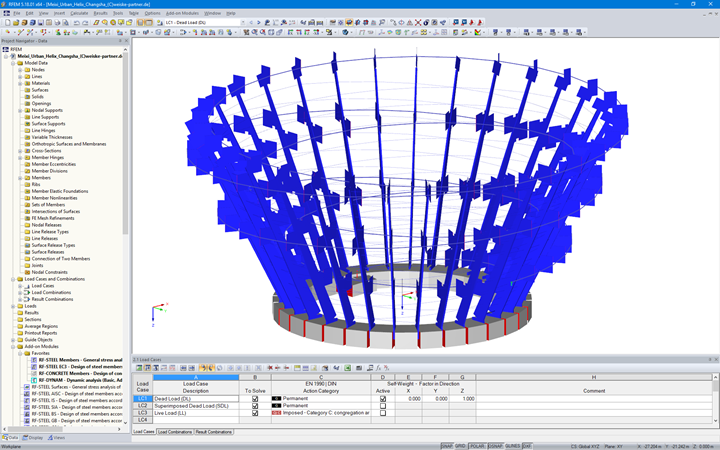
Task: Click the Open file folder icon
Action: (16, 22)
